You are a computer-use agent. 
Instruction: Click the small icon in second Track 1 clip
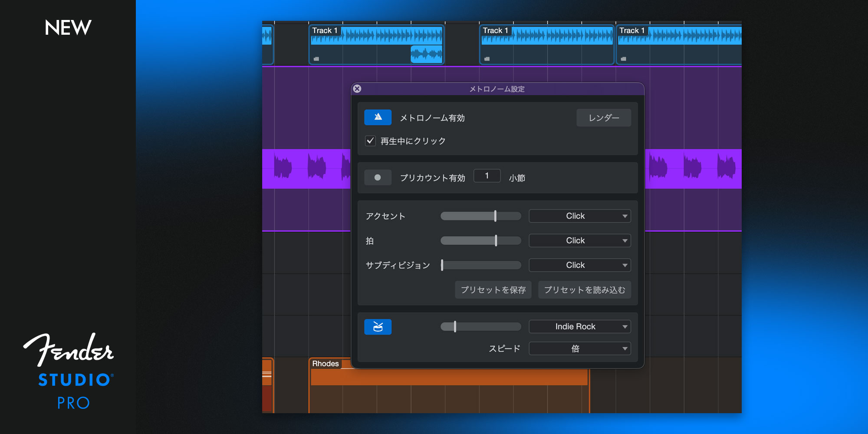pyautogui.click(x=487, y=59)
